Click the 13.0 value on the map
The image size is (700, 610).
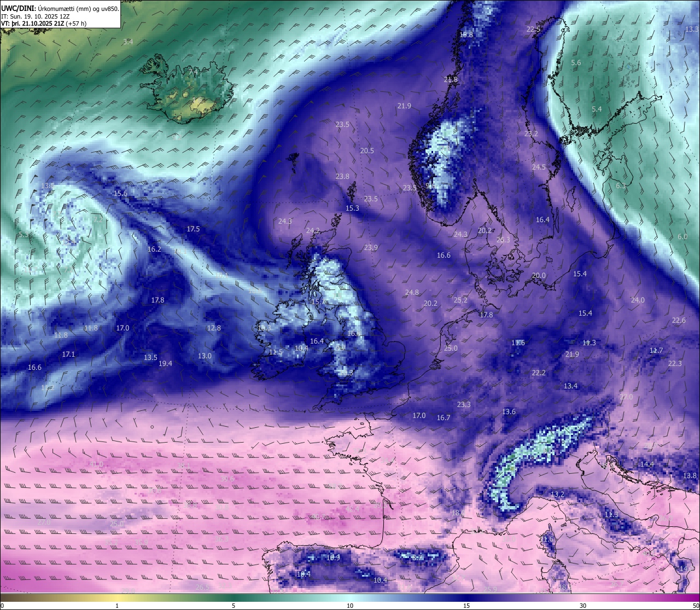click(x=205, y=356)
